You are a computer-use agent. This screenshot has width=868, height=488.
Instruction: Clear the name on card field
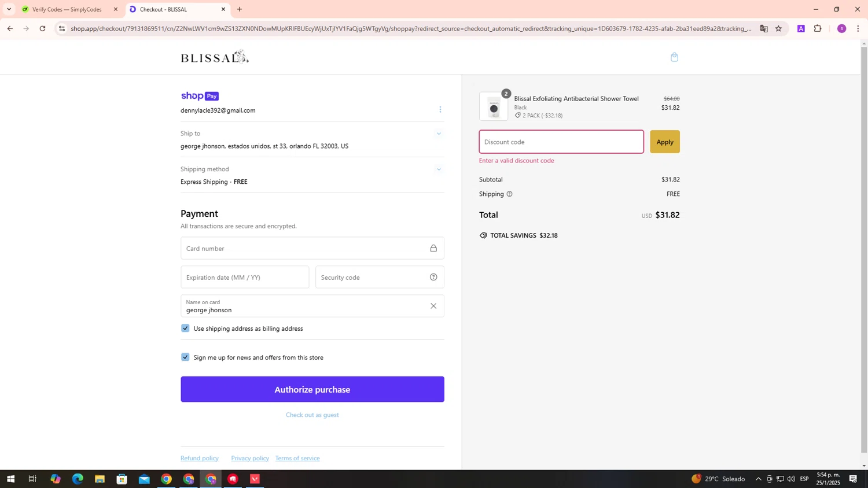pos(433,306)
